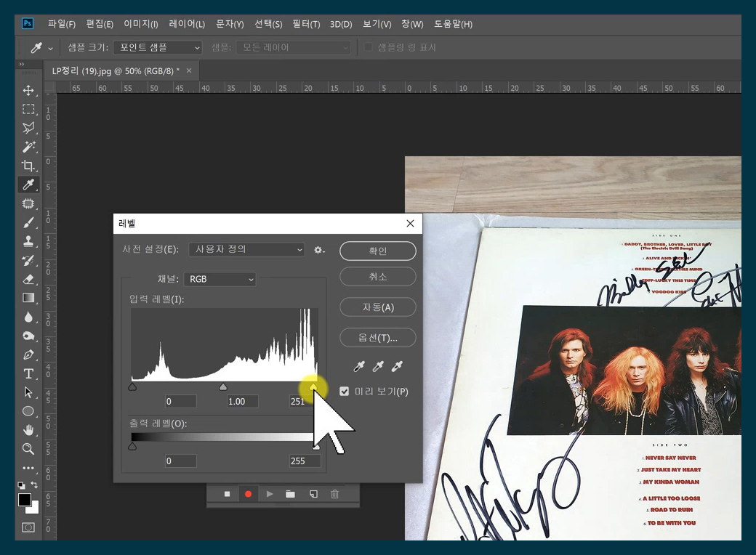This screenshot has height=555, width=756.
Task: Select the Gradient tool
Action: 28,299
